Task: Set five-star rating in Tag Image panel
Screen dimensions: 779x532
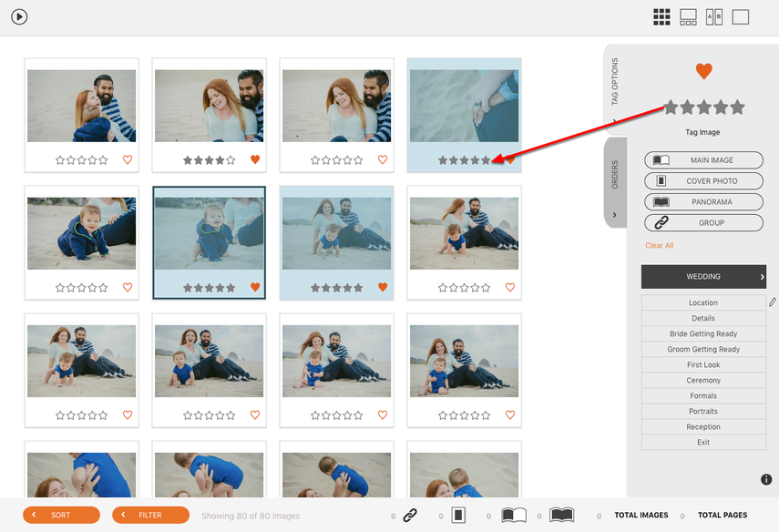Action: tap(738, 107)
